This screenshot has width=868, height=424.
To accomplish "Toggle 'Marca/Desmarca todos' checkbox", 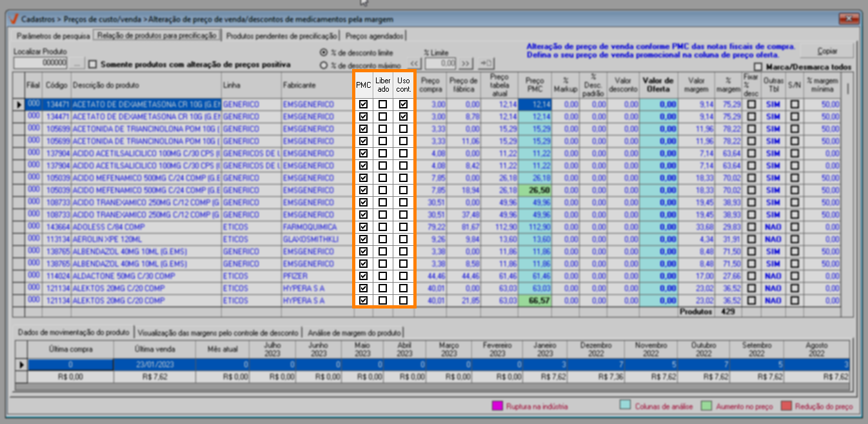I will [756, 66].
